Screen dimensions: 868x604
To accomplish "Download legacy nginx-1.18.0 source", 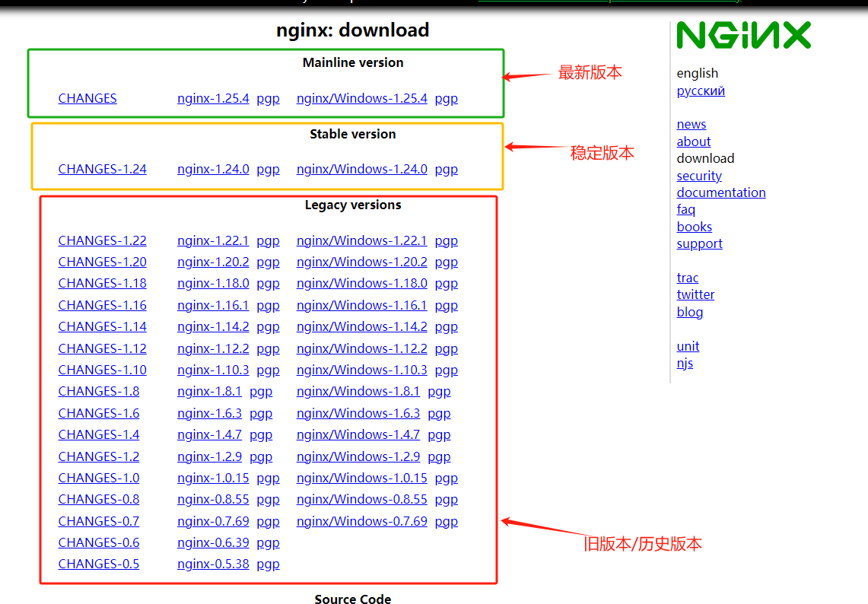I will coord(213,283).
